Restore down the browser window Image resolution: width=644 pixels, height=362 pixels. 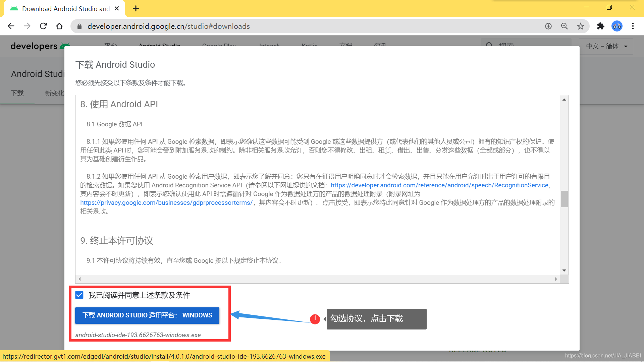pos(609,7)
